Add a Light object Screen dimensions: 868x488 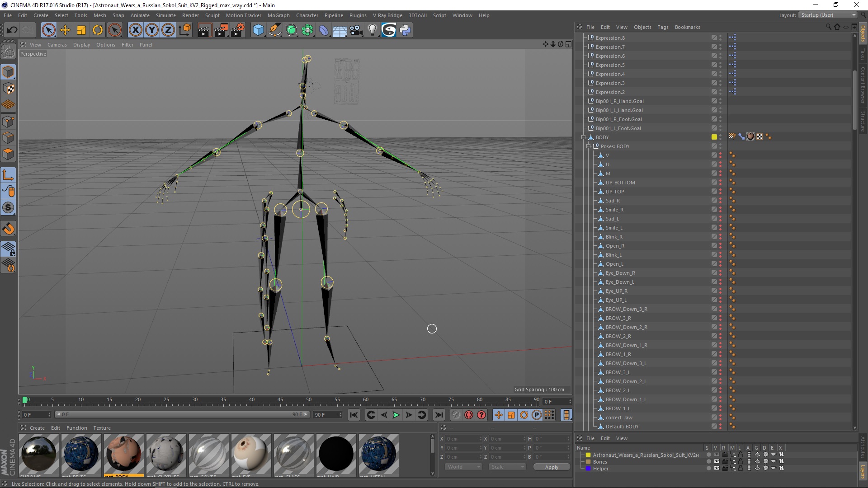[372, 30]
